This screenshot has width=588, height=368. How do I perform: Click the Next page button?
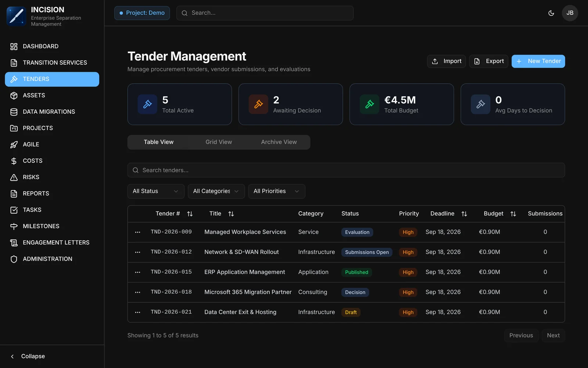tap(553, 336)
